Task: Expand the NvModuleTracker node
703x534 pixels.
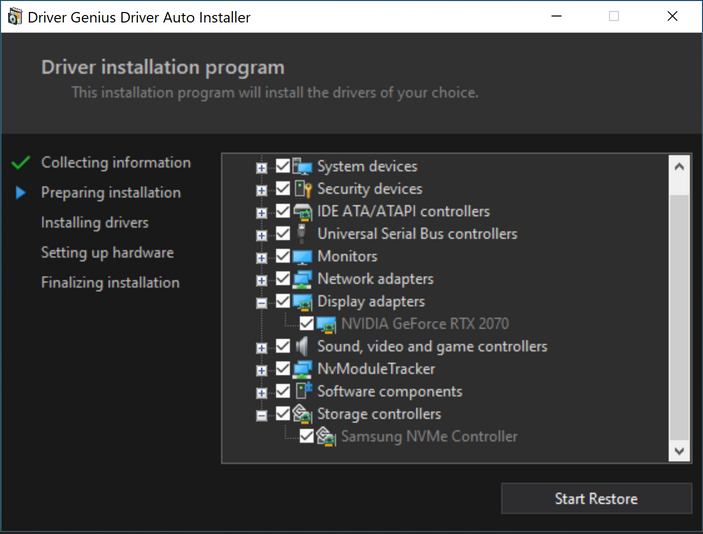Action: 261,370
